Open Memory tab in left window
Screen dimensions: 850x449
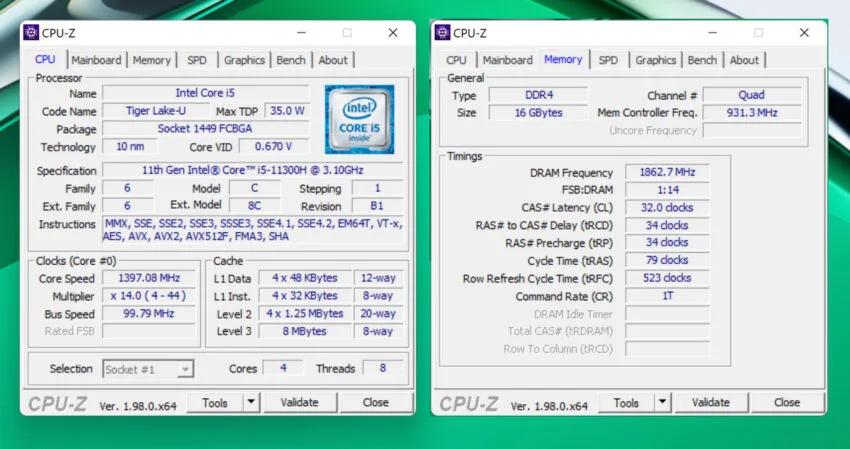click(151, 60)
